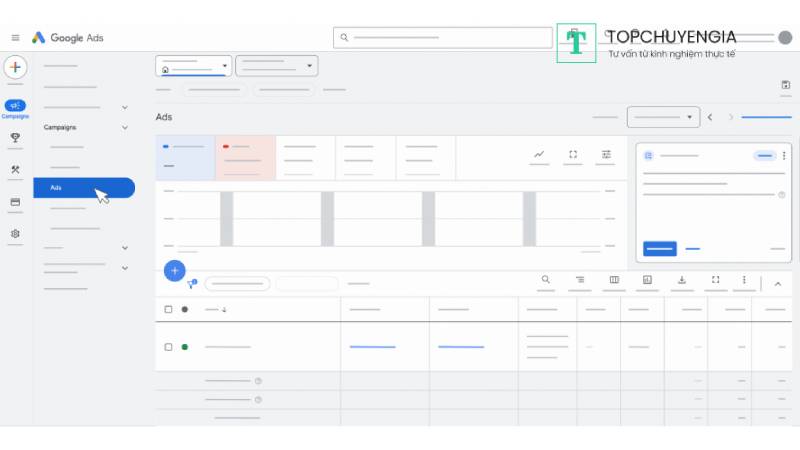This screenshot has width=800, height=450.
Task: Open the hamburger main menu
Action: point(15,38)
